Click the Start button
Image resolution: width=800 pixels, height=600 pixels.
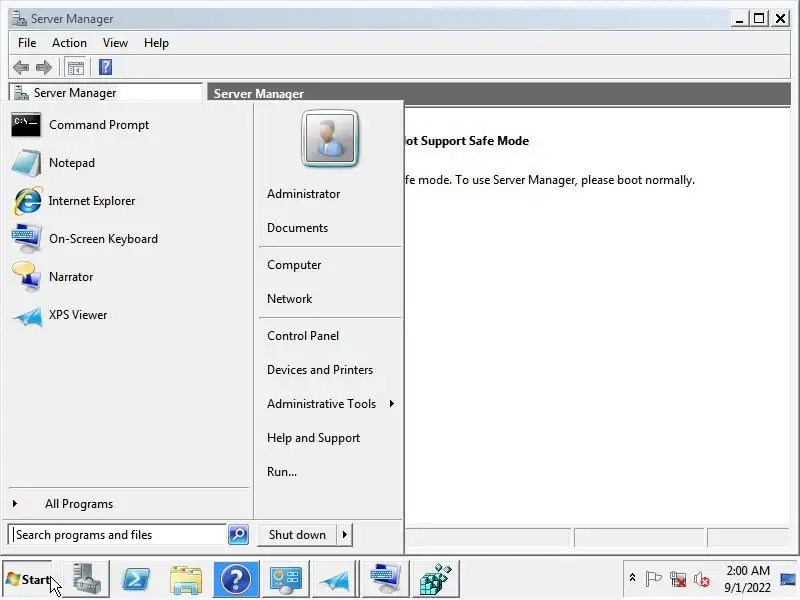28,580
